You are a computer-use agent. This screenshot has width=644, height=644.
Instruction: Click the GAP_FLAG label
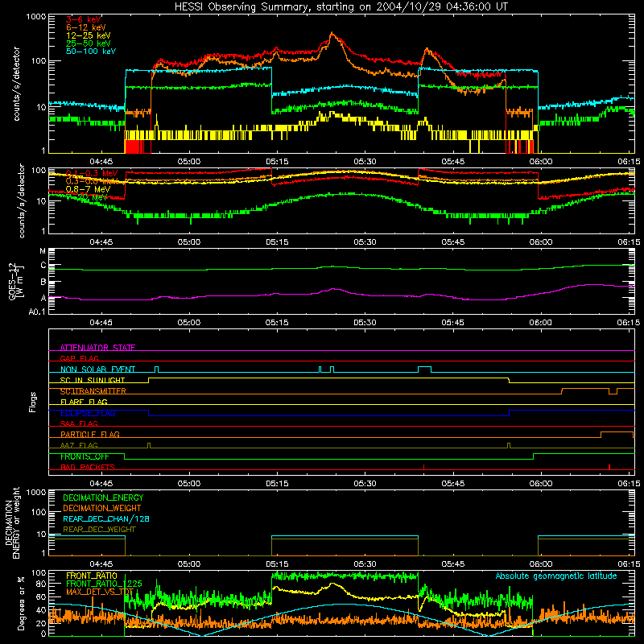(79, 358)
